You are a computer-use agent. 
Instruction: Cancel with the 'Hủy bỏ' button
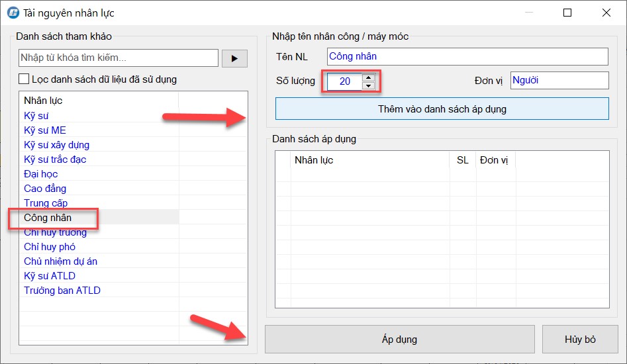tap(580, 340)
